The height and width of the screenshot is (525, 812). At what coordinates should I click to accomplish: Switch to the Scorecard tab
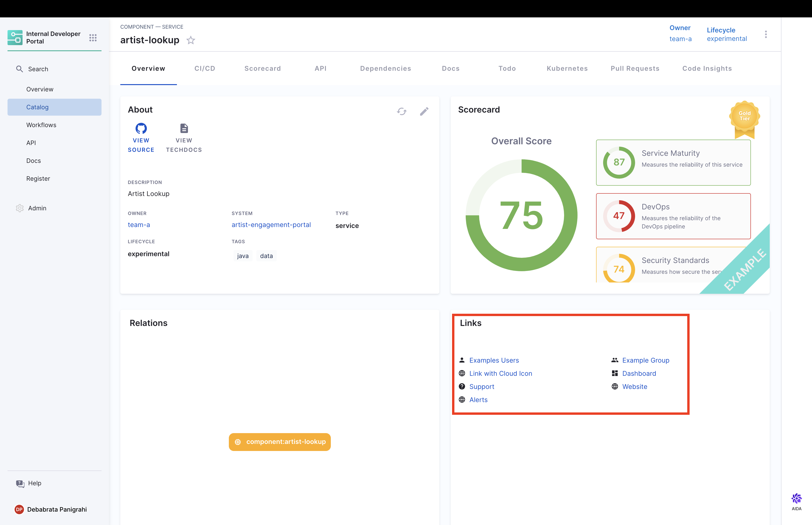(262, 69)
